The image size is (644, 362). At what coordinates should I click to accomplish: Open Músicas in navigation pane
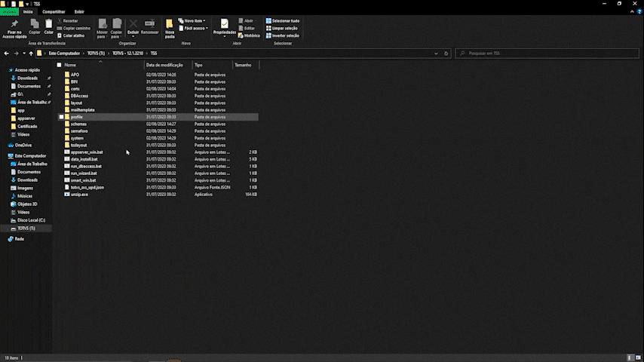tap(25, 196)
